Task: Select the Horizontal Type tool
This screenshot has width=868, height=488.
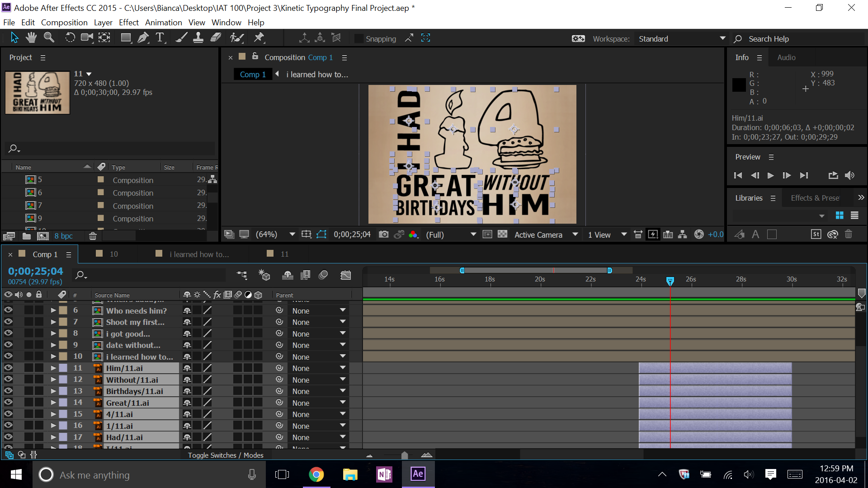Action: [160, 38]
